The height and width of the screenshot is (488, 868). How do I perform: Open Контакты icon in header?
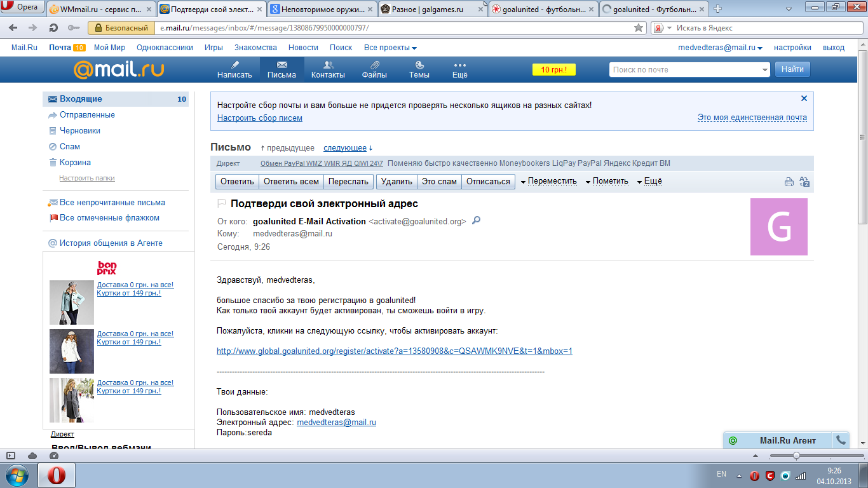pyautogui.click(x=328, y=70)
